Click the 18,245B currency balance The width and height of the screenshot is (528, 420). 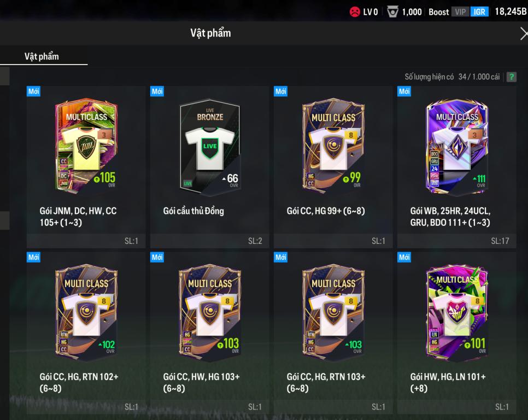[511, 12]
